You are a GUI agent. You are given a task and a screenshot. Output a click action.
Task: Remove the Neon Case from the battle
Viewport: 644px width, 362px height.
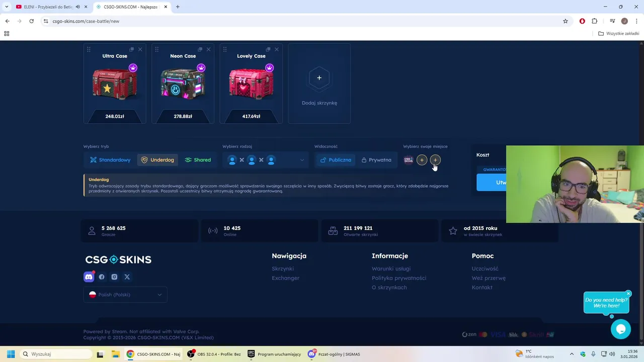pyautogui.click(x=208, y=49)
